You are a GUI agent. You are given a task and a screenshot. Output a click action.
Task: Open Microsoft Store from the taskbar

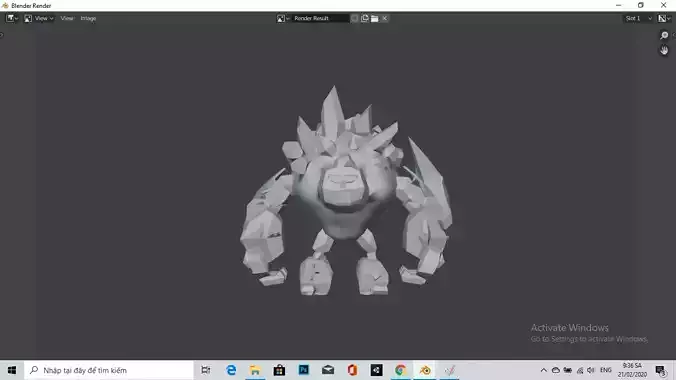point(279,370)
